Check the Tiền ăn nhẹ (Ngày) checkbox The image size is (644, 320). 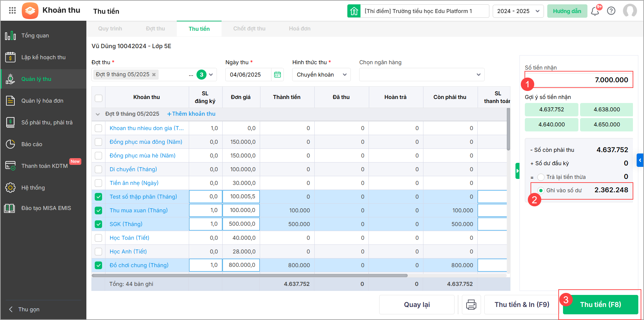pos(98,183)
